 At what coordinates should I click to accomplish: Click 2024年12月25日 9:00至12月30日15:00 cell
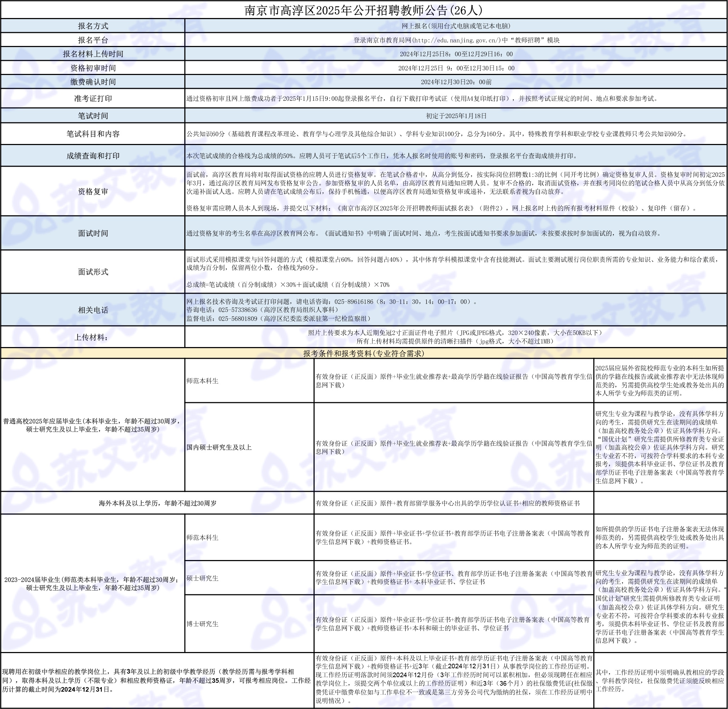tap(456, 68)
